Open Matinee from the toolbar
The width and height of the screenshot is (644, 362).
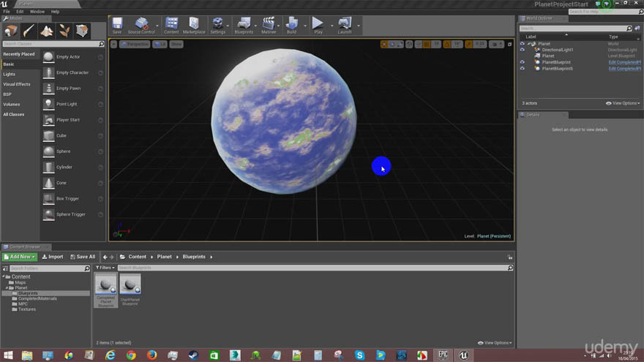tap(269, 25)
